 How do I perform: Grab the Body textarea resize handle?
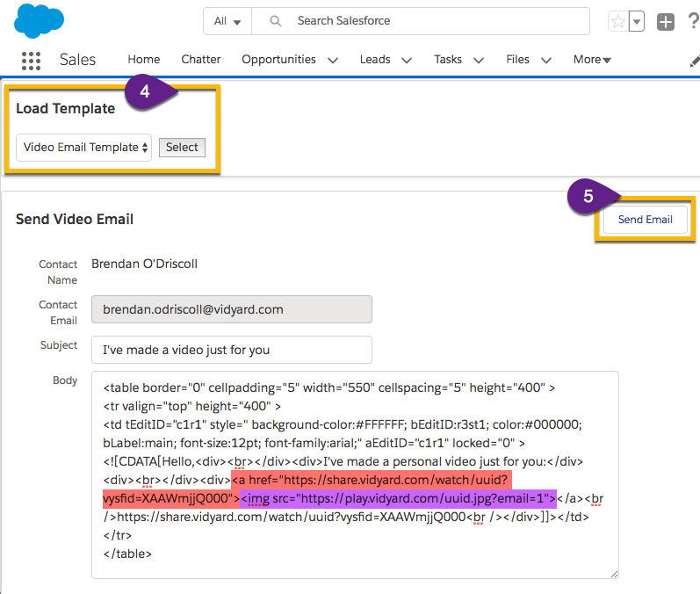pos(614,575)
